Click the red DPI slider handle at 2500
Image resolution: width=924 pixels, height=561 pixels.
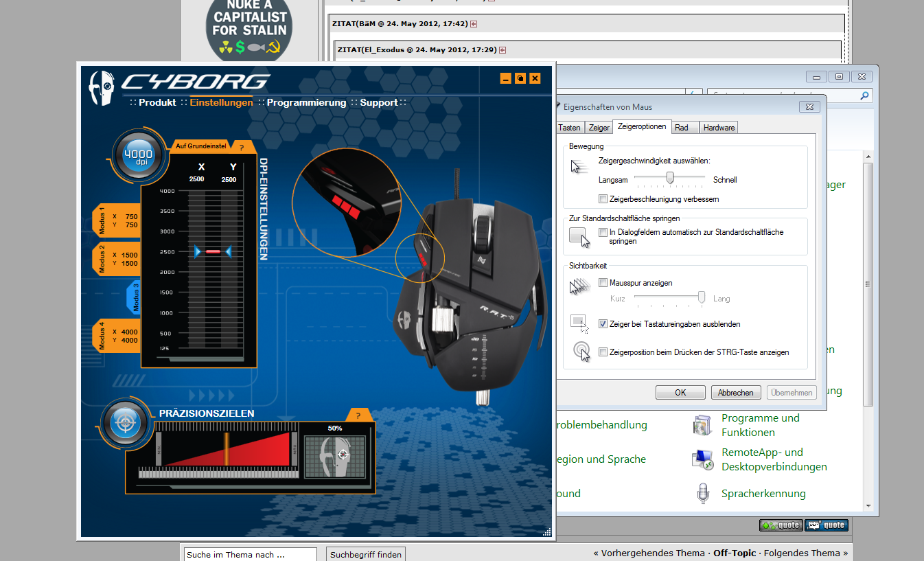click(x=213, y=252)
